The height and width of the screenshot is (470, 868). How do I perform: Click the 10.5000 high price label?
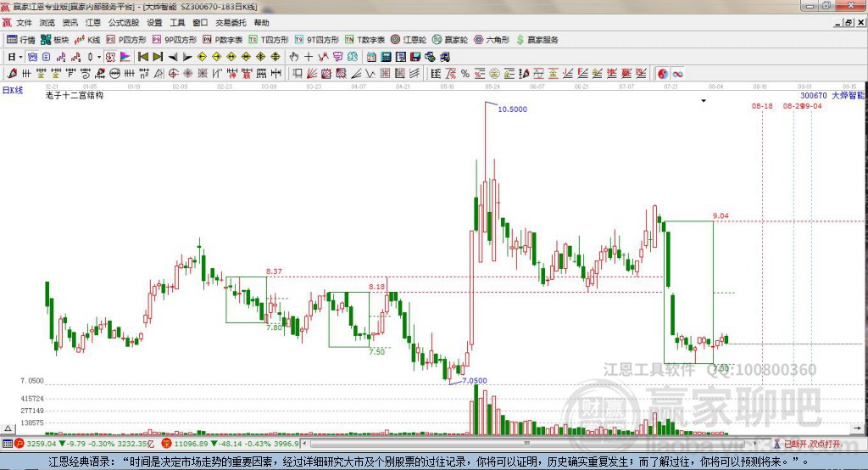[x=513, y=109]
